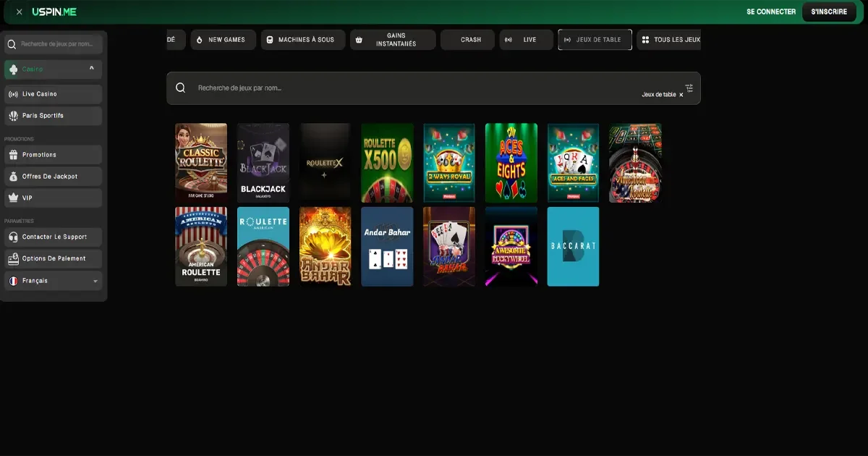Click the icon on the Jeux de Table tab
This screenshot has width=868, height=456.
[x=567, y=40]
